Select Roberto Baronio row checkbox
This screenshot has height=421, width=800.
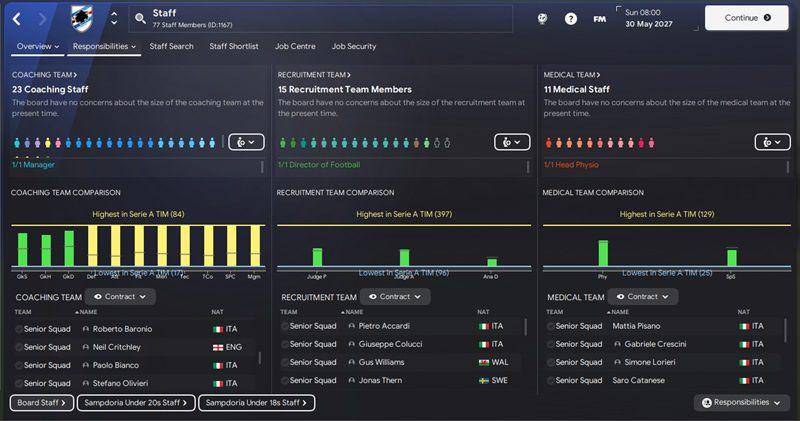click(x=19, y=329)
